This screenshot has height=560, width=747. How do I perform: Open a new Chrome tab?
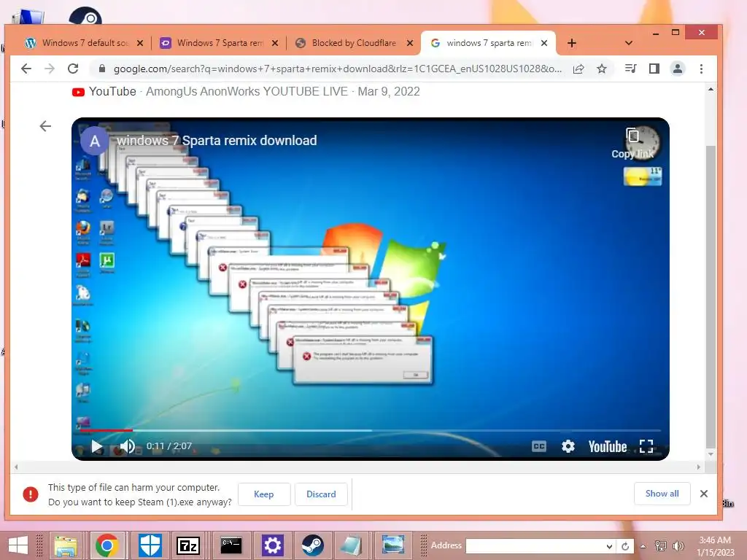pyautogui.click(x=572, y=43)
